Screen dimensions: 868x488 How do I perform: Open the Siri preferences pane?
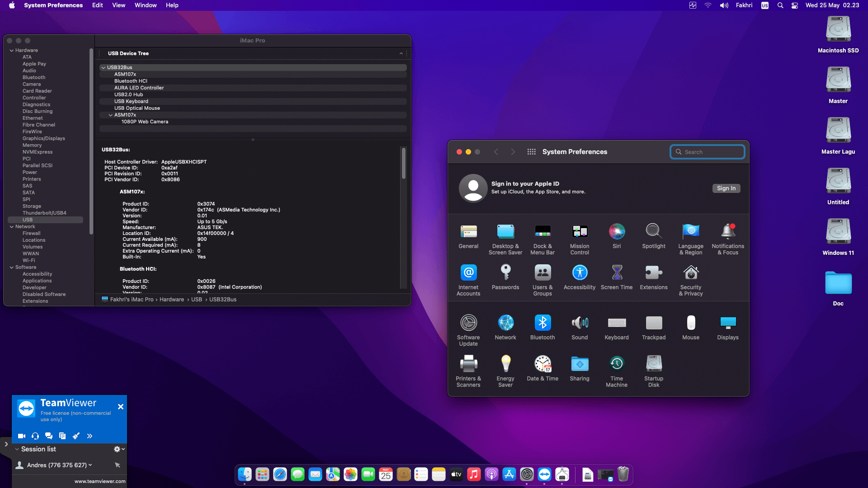coord(617,237)
